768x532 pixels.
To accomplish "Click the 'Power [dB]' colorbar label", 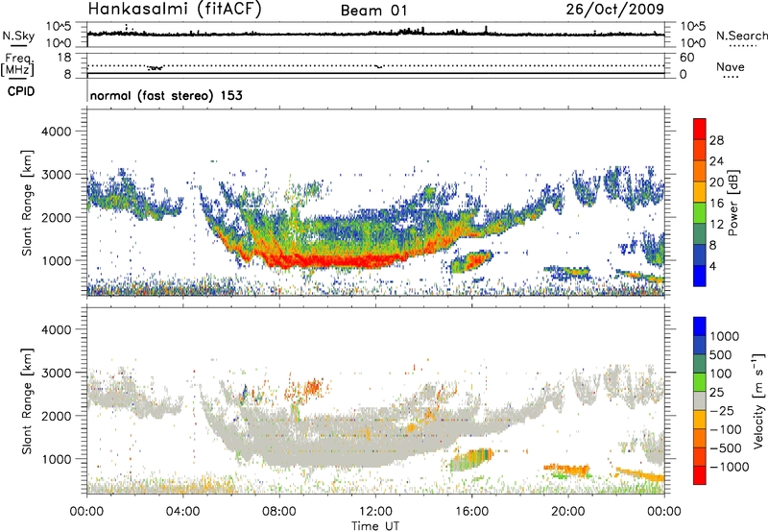I will [733, 203].
